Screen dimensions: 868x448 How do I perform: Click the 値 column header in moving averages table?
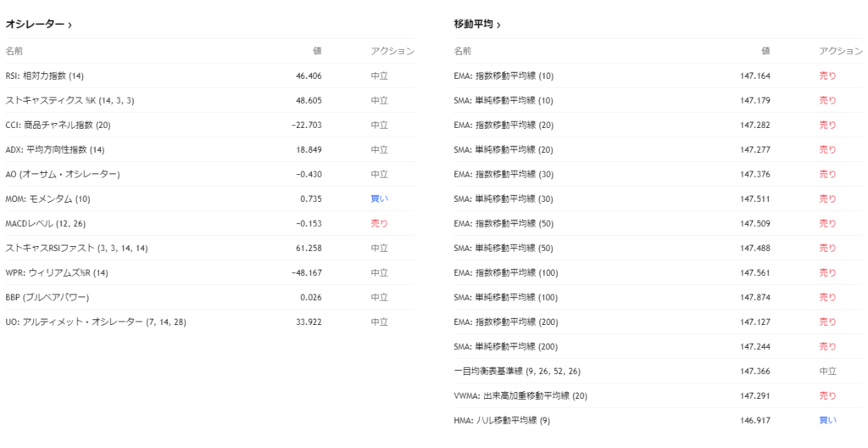tap(765, 51)
